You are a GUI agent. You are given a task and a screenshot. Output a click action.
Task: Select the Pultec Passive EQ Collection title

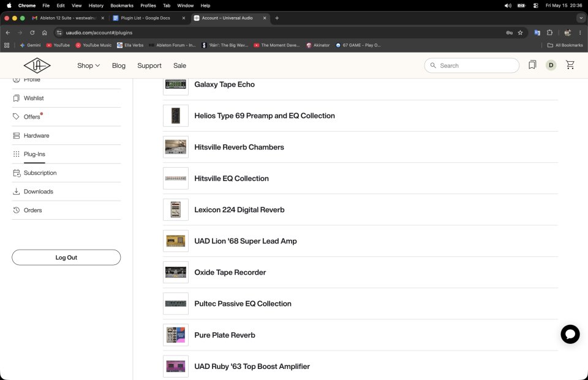coord(243,304)
